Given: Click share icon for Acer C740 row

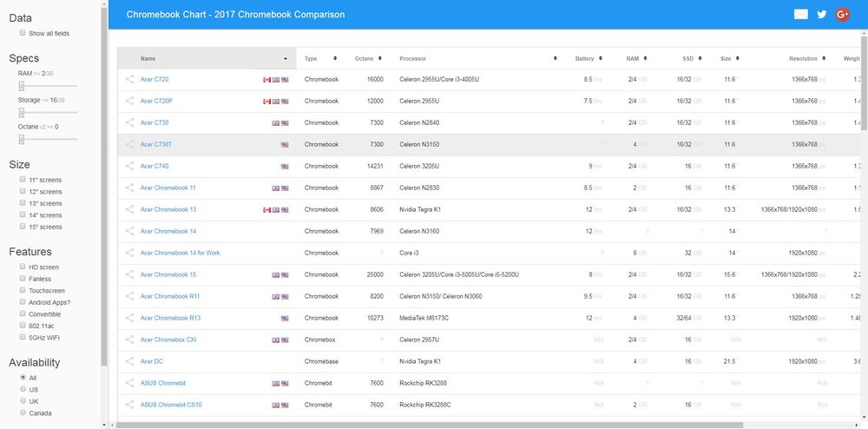Looking at the screenshot, I should [x=129, y=166].
